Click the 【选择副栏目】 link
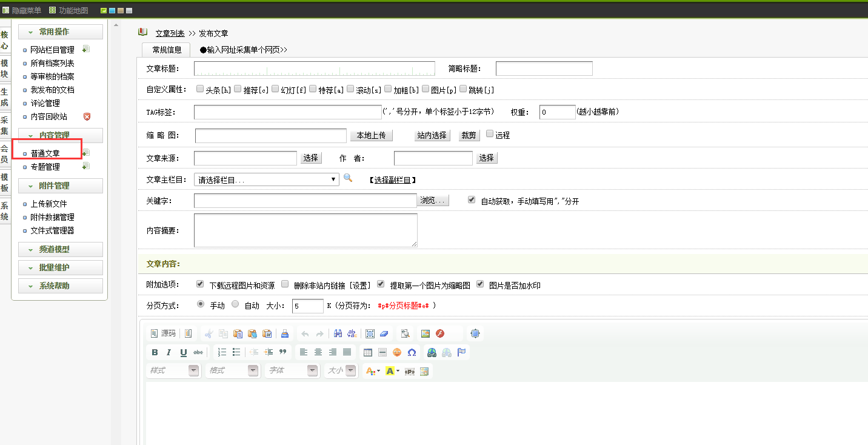This screenshot has width=868, height=445. (x=392, y=180)
